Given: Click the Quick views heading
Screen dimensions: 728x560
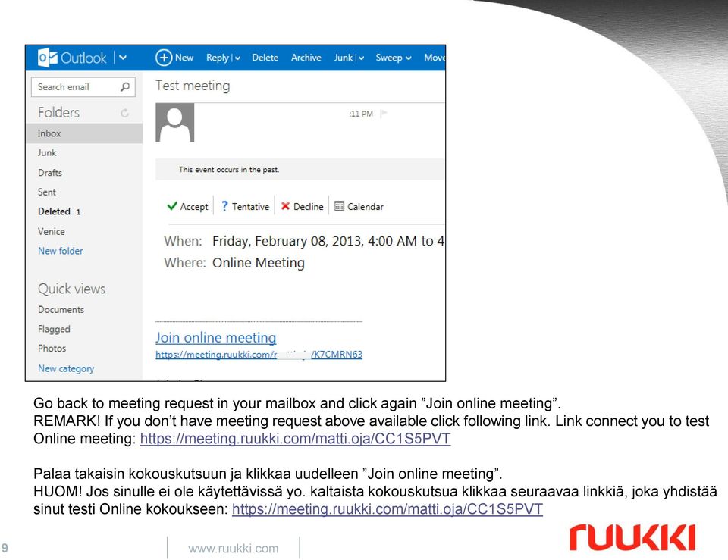Looking at the screenshot, I should [71, 289].
